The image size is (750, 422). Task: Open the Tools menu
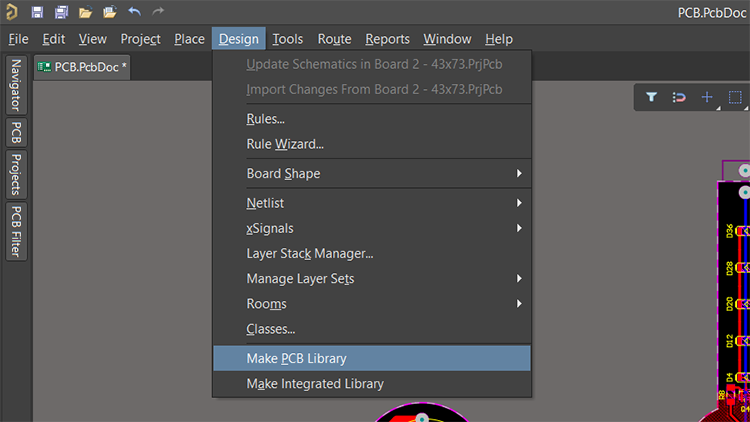(x=287, y=39)
